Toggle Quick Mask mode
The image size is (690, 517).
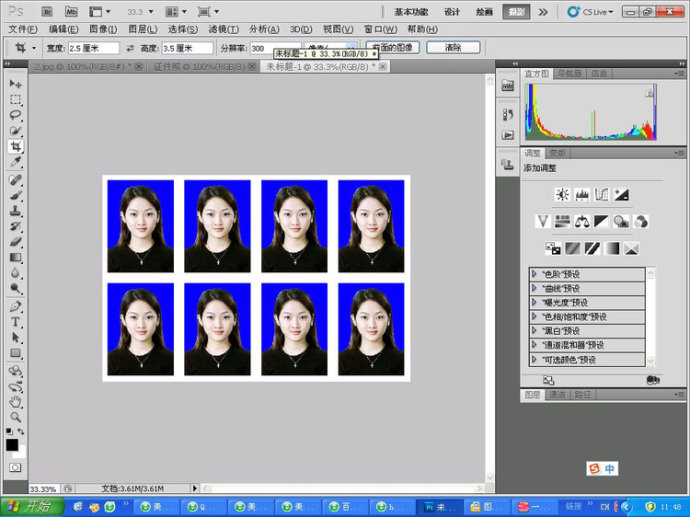coord(16,467)
